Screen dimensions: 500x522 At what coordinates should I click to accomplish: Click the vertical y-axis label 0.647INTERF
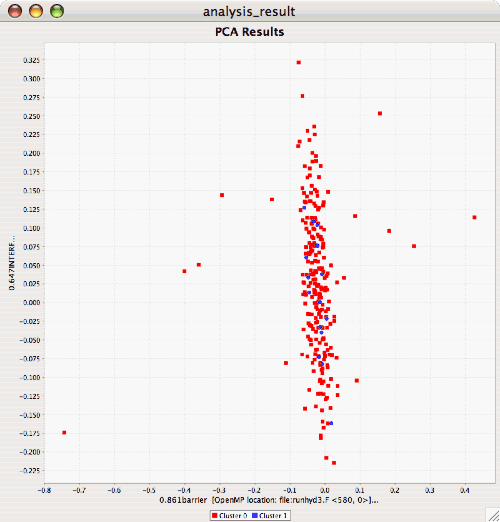[12, 263]
